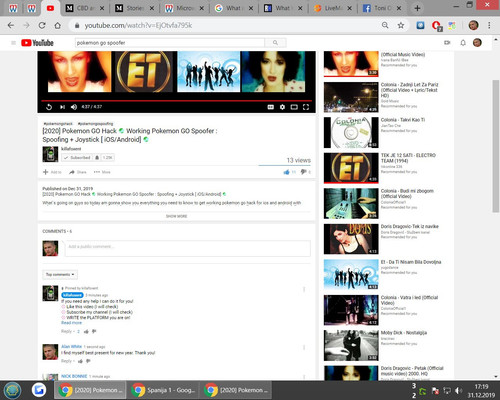Open Chrome three-dot menu
500x400 pixels.
click(489, 25)
